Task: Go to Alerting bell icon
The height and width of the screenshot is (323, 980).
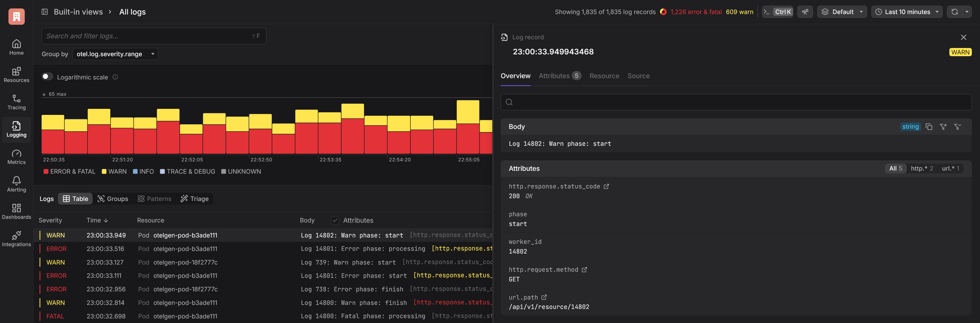Action: tap(16, 180)
